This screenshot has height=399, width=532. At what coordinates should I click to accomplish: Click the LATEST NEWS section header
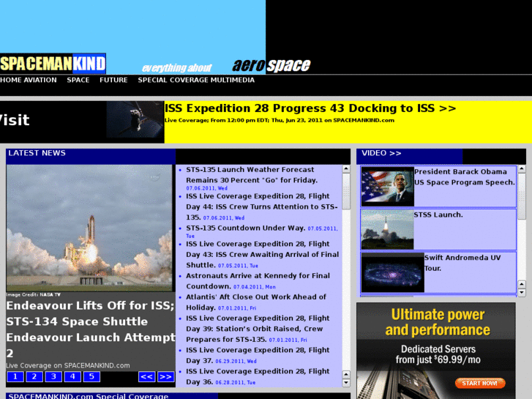pyautogui.click(x=37, y=153)
